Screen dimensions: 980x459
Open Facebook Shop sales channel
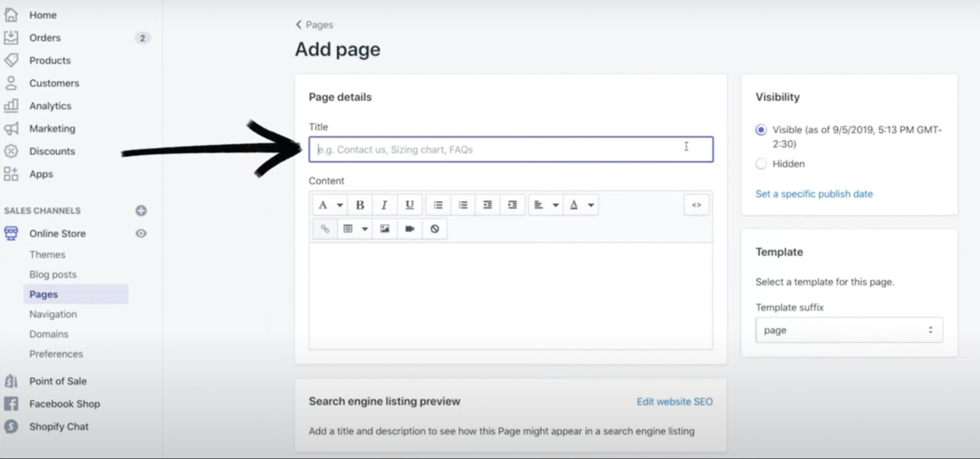click(x=65, y=404)
